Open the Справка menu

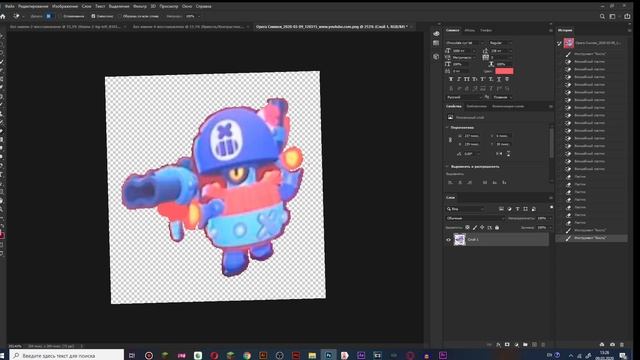click(x=203, y=7)
